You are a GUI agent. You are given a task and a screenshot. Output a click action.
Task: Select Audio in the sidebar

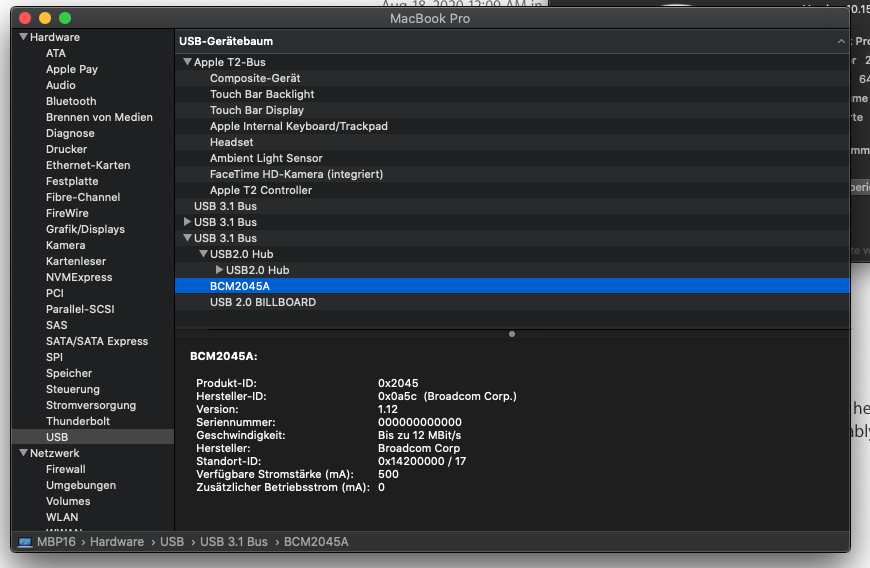coord(60,85)
